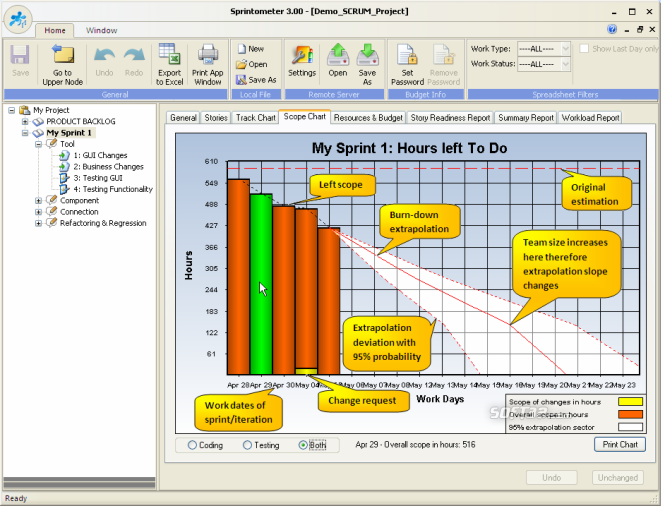The image size is (665, 506).
Task: Click the Tool story icon
Action: click(52, 143)
